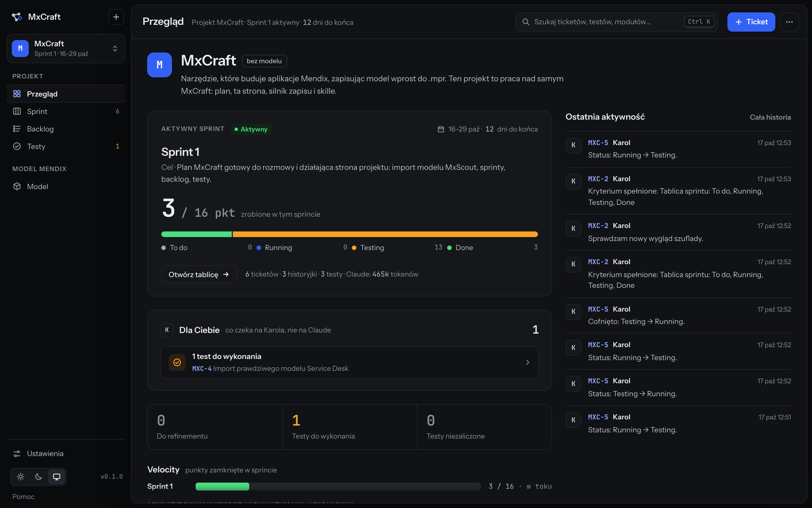The width and height of the screenshot is (812, 508).
Task: Open MXC-2 from the 12:53 activity entry
Action: pos(598,179)
